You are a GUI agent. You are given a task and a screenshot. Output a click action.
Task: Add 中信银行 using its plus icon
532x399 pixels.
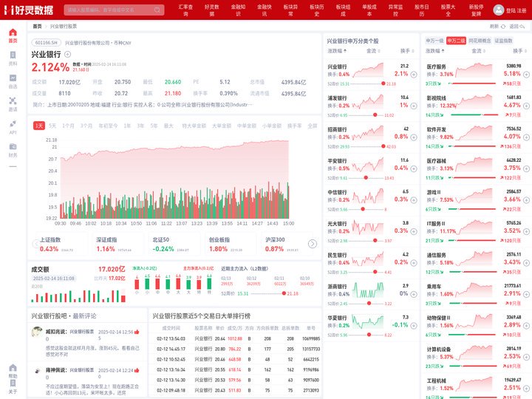(414, 200)
